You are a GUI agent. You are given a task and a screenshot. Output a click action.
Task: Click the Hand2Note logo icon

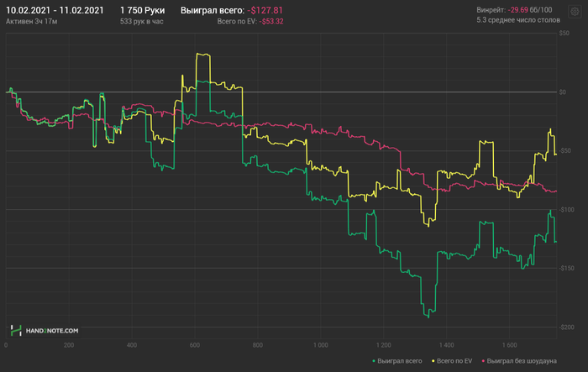tap(15, 331)
